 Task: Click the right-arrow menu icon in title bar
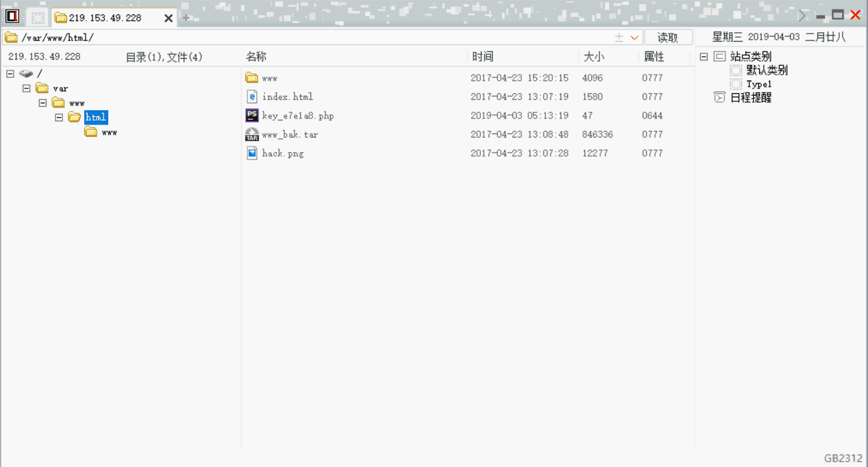[803, 15]
